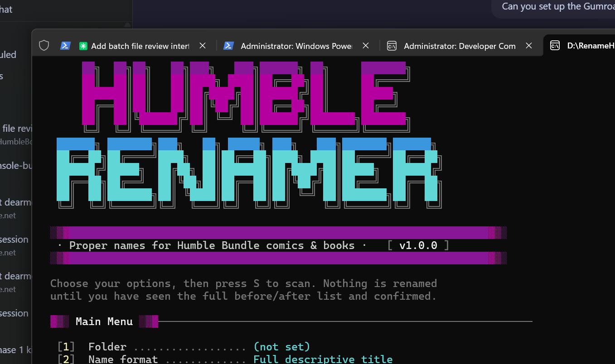Click the PowerShell icon on first tab

pyautogui.click(x=65, y=46)
